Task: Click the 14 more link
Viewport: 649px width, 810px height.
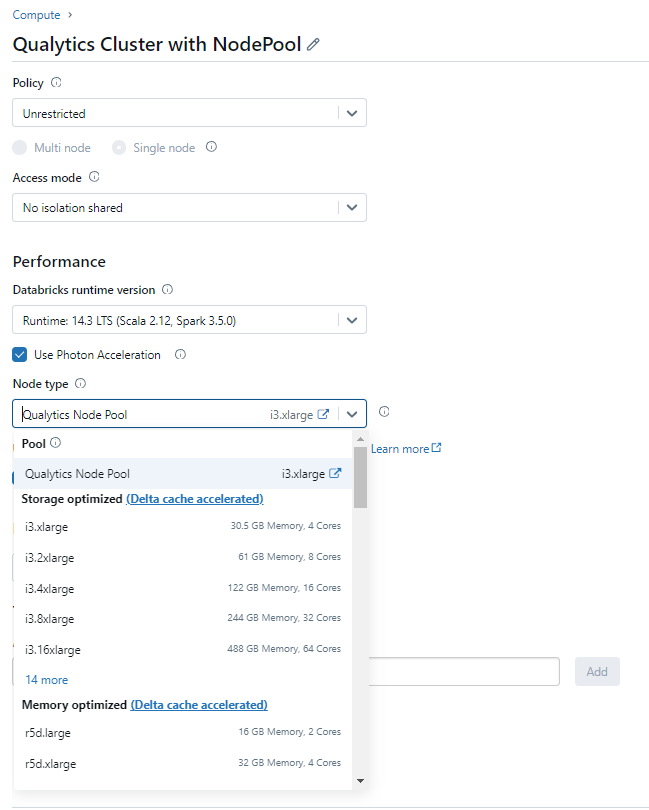Action: [x=46, y=679]
